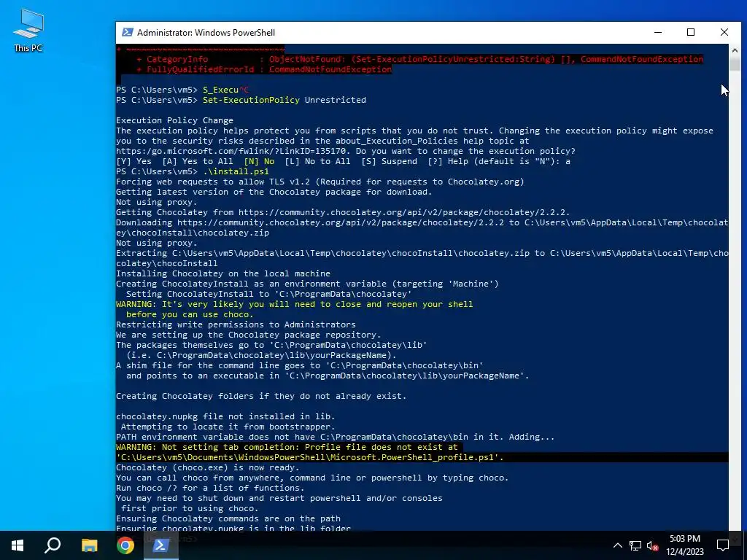Click the 'Set-ExecutionPolicy Unrestricted' command text
Image resolution: width=747 pixels, height=560 pixels.
tap(285, 100)
